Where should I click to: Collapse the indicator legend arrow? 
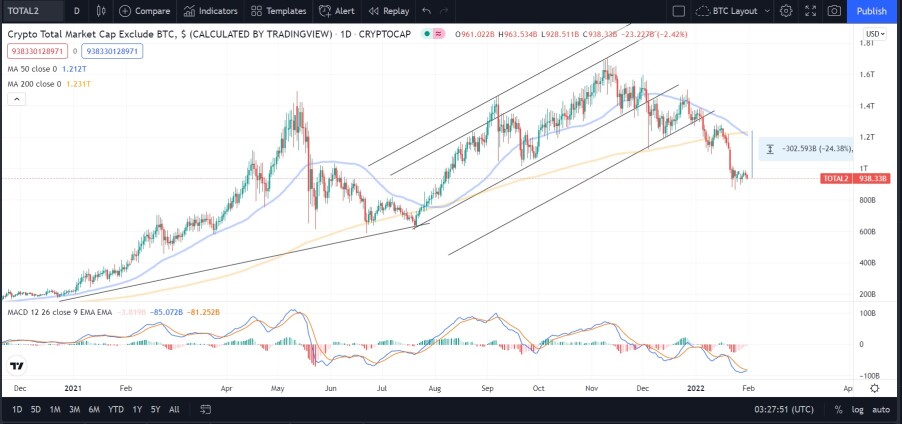point(16,100)
